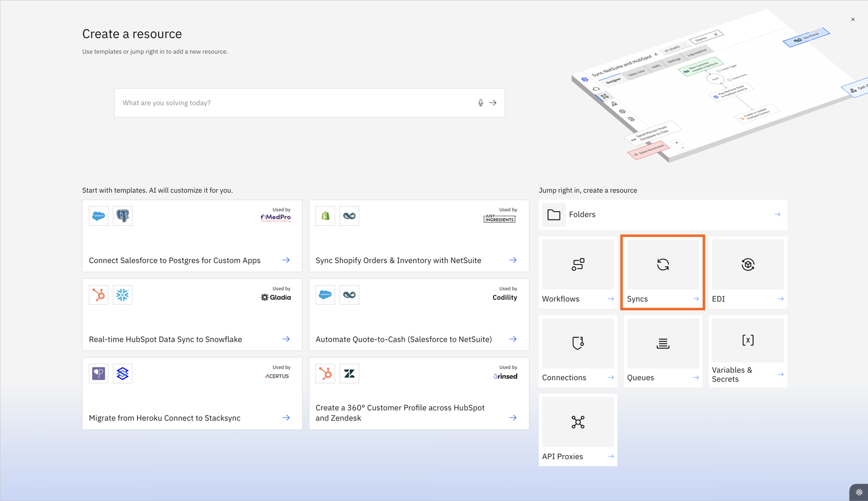Select the Syncs resource icon

click(663, 265)
